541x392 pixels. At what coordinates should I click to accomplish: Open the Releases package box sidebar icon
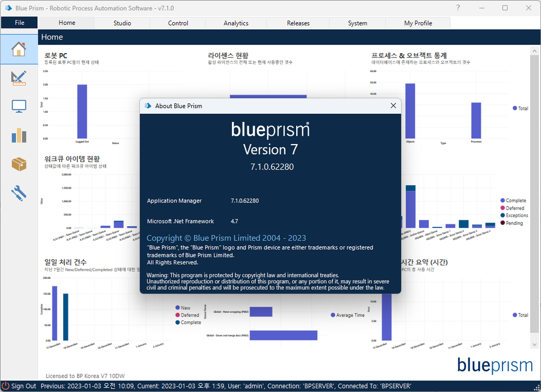19,164
